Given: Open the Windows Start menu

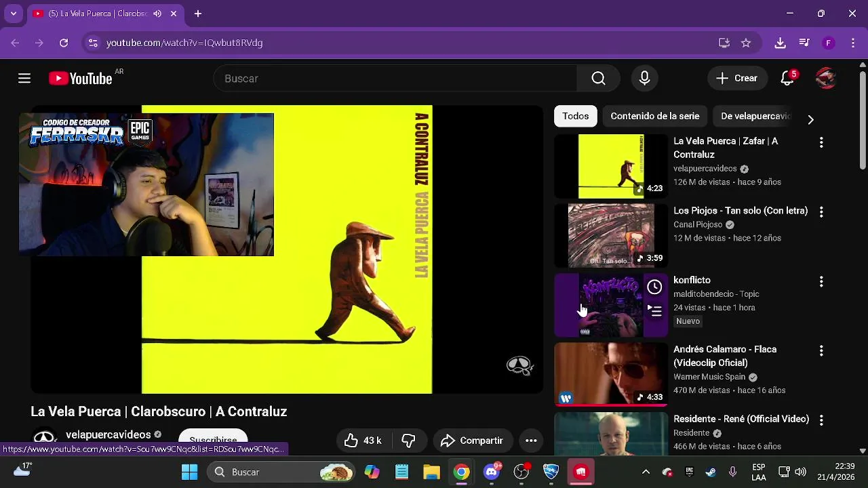Looking at the screenshot, I should [x=190, y=472].
